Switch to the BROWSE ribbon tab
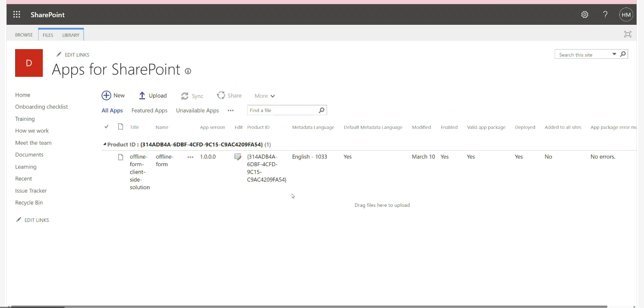Image resolution: width=644 pixels, height=308 pixels. coord(24,35)
